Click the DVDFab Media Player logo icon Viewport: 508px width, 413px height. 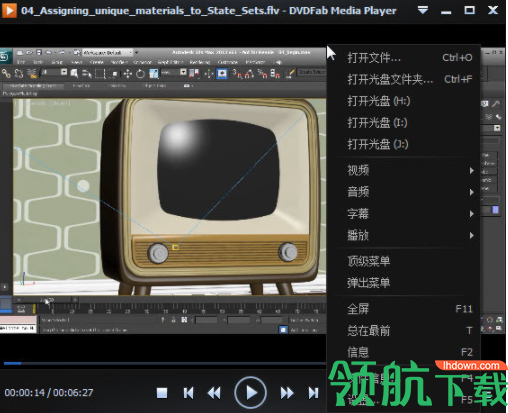pyautogui.click(x=9, y=10)
